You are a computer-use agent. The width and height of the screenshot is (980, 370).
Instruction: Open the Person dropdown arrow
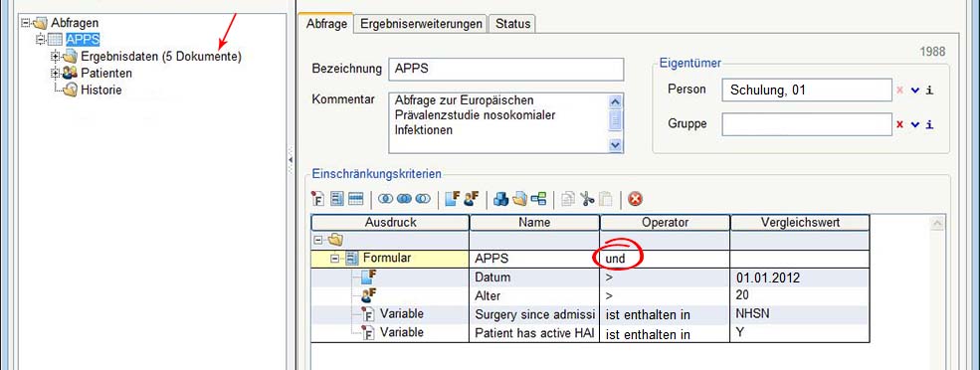(915, 90)
